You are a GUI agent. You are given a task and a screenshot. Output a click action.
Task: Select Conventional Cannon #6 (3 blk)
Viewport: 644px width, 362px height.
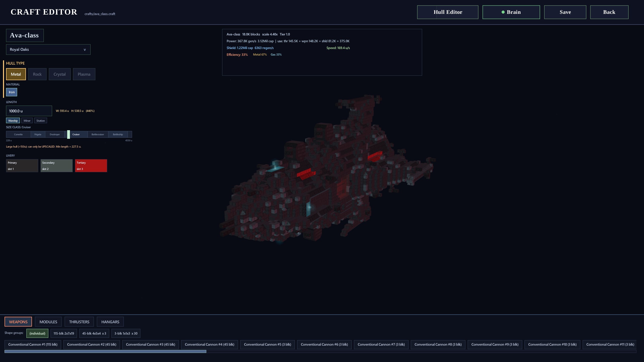coord(324,344)
